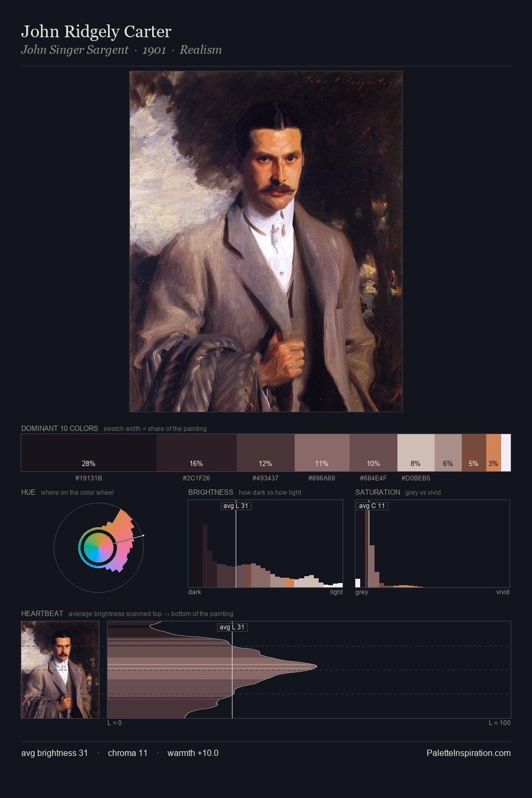Click the 'BRIGHTNESS' section heading
This screenshot has height=798, width=532.
click(211, 492)
